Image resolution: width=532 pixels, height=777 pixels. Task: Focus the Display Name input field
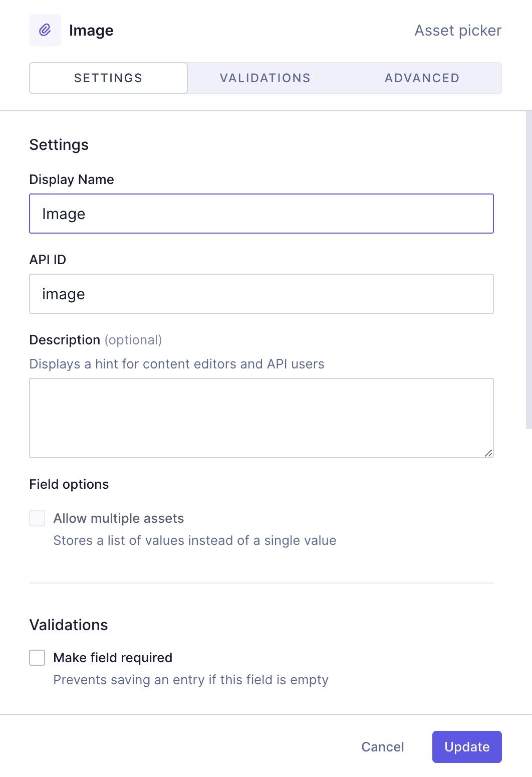(x=261, y=214)
